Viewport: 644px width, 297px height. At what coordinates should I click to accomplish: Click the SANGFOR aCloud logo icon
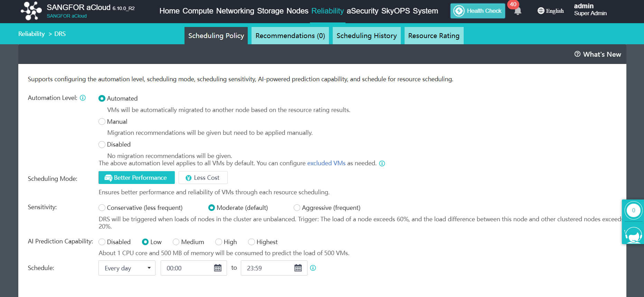(x=31, y=11)
